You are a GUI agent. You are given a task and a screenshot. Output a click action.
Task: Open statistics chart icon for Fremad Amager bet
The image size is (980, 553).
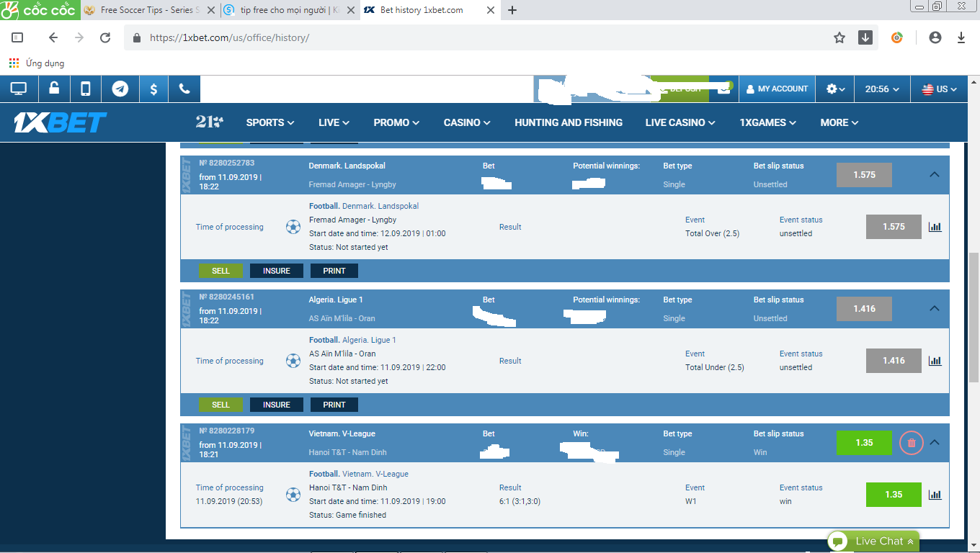tap(935, 227)
